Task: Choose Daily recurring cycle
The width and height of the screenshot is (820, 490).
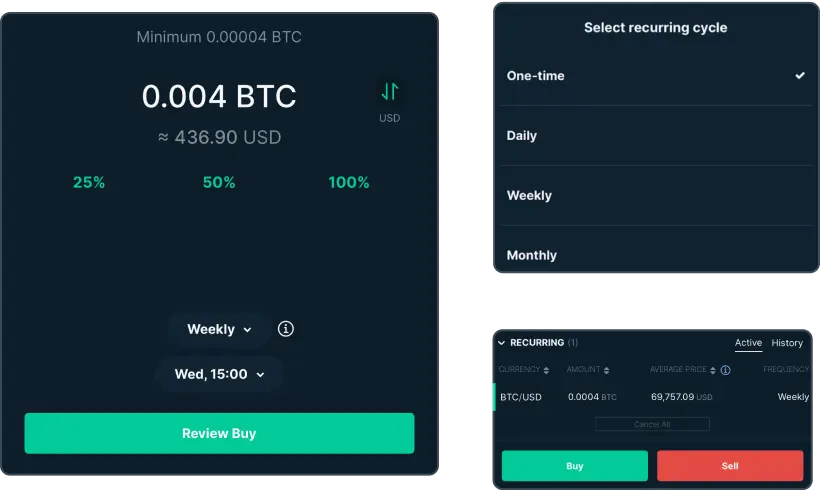Action: [656, 135]
